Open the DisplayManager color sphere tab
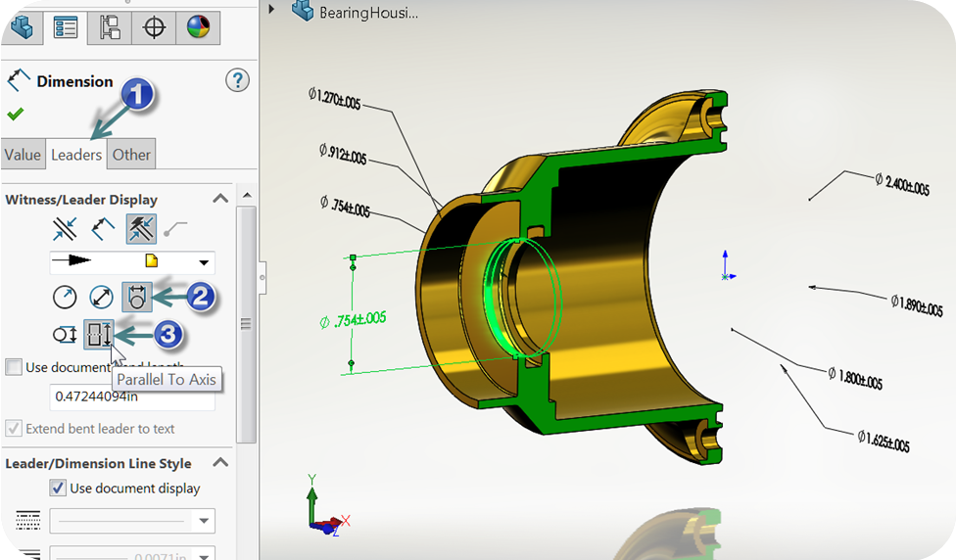This screenshot has width=956, height=560. click(x=198, y=27)
